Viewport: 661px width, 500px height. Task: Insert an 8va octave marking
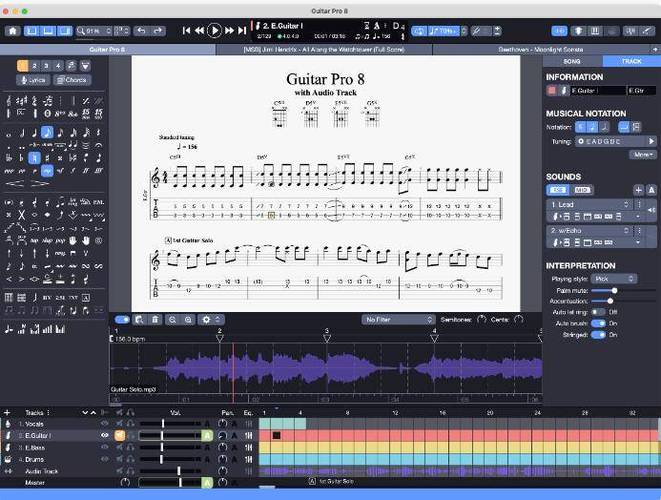[x=60, y=113]
